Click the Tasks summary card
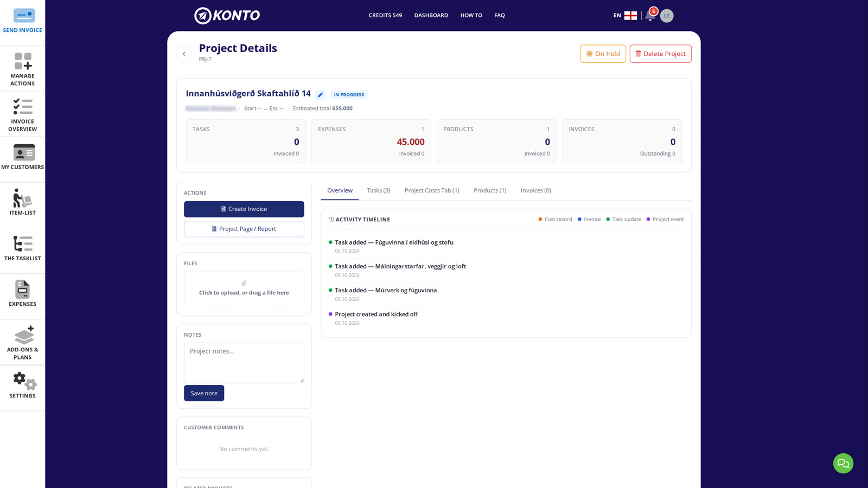868x488 pixels. [x=246, y=141]
